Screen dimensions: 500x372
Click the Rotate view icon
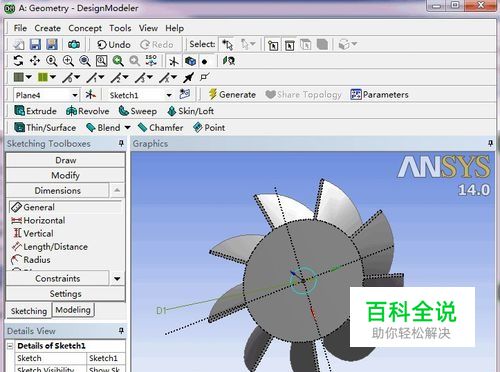pyautogui.click(x=18, y=61)
